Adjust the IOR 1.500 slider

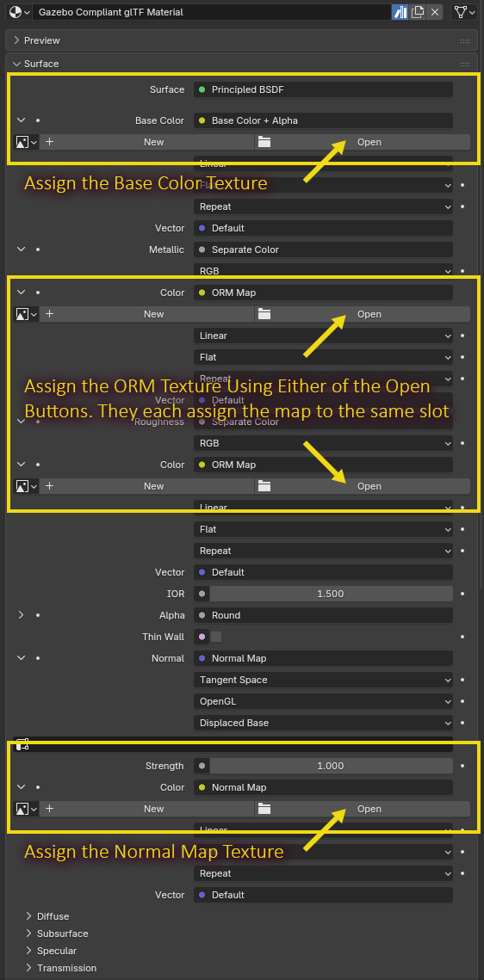point(331,594)
